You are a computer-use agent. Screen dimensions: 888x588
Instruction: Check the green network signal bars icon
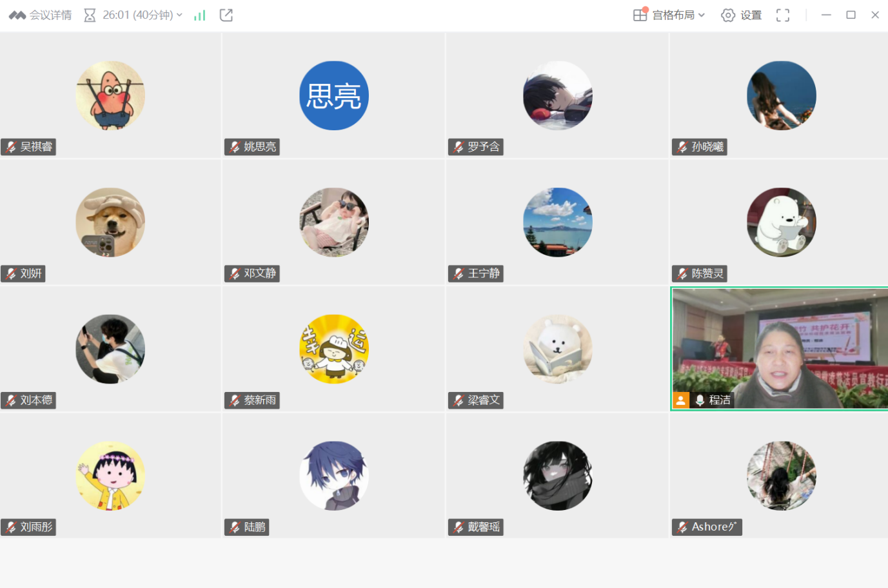pos(200,15)
